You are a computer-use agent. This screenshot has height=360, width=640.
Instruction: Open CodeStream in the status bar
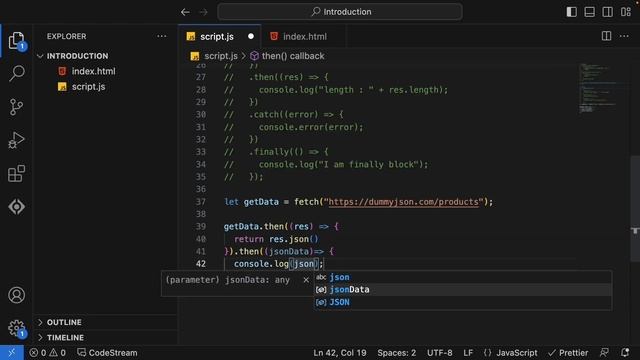(x=107, y=353)
